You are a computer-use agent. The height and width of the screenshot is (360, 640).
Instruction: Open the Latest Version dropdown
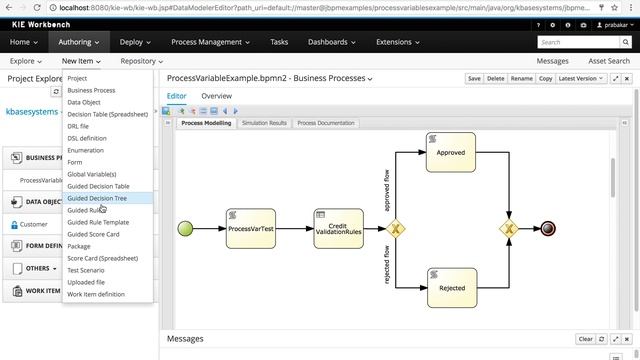580,78
